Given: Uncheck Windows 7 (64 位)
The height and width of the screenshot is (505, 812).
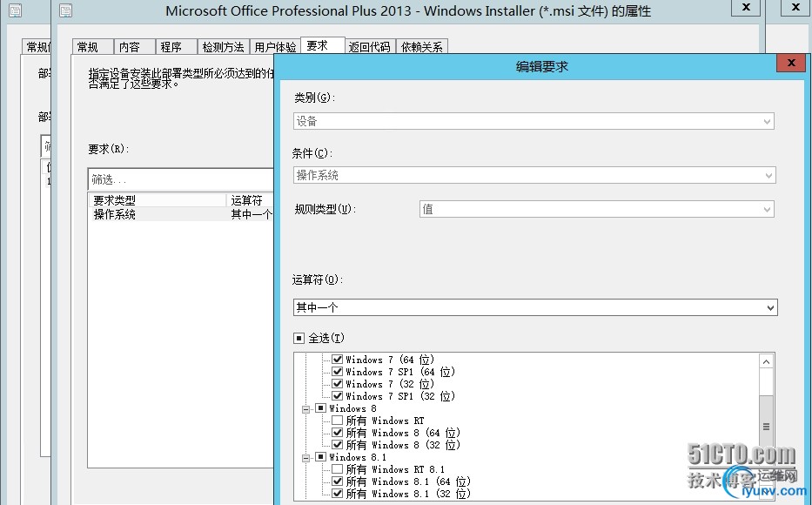Looking at the screenshot, I should coord(337,359).
